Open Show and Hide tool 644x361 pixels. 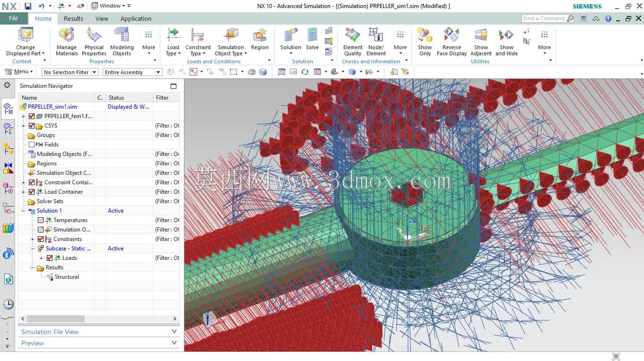click(x=506, y=42)
